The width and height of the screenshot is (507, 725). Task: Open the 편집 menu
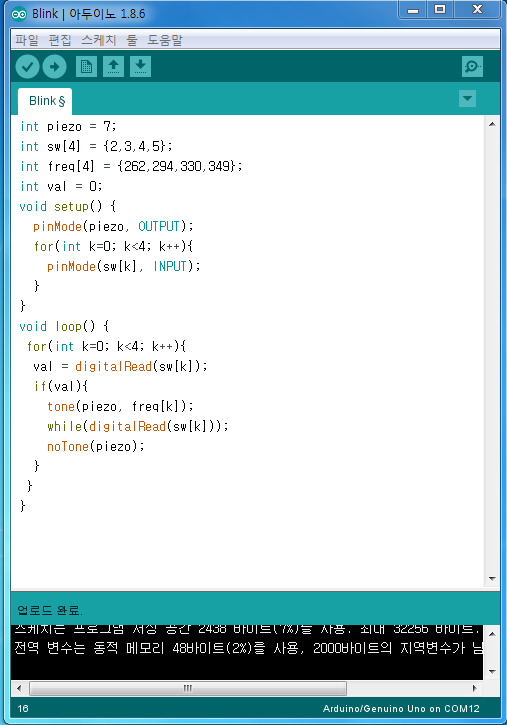pyautogui.click(x=60, y=40)
